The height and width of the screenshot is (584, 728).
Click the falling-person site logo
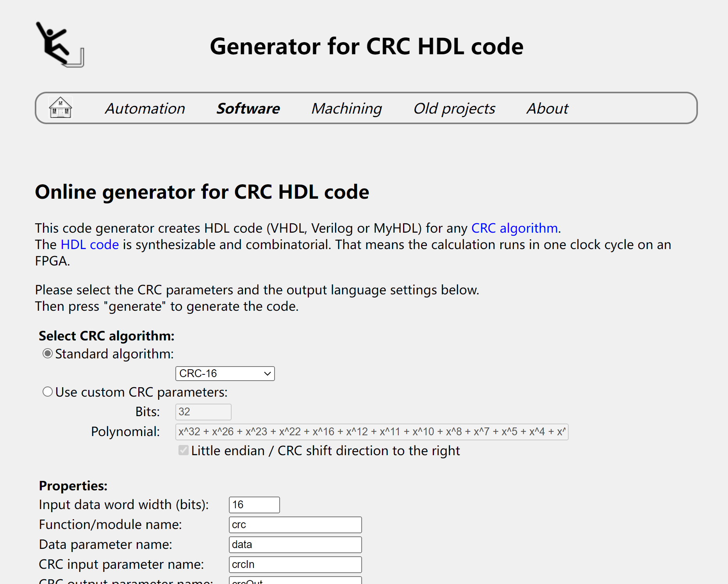(x=60, y=45)
